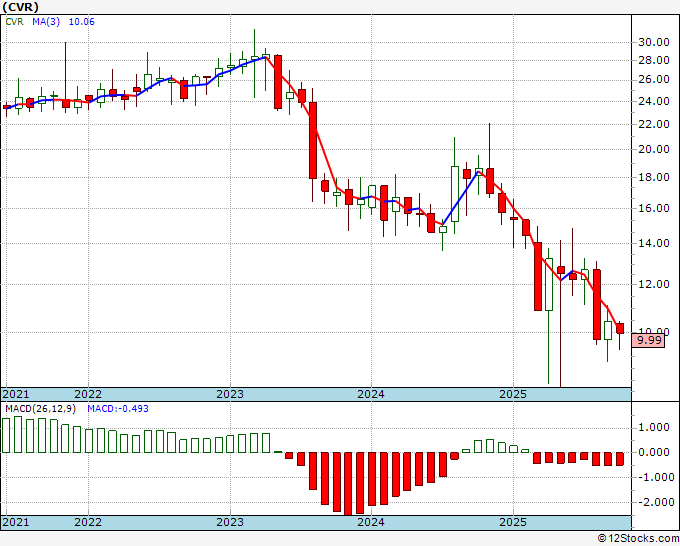Click the 10.06 moving average value

click(x=82, y=22)
